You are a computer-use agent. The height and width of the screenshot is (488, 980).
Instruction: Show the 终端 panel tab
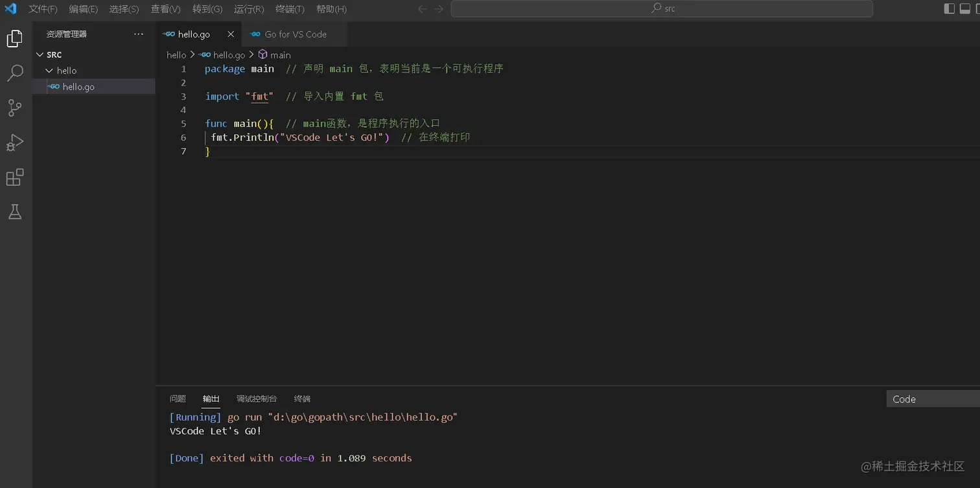coord(302,399)
